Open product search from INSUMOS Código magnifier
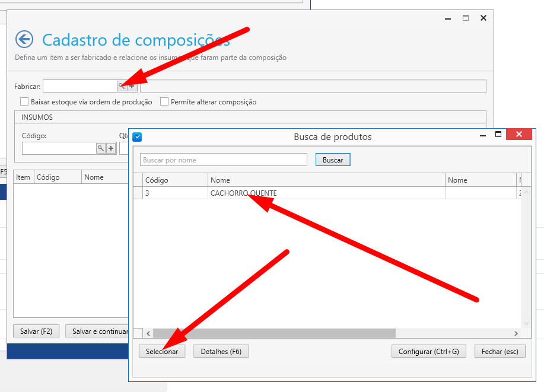The height and width of the screenshot is (392, 544). point(101,148)
